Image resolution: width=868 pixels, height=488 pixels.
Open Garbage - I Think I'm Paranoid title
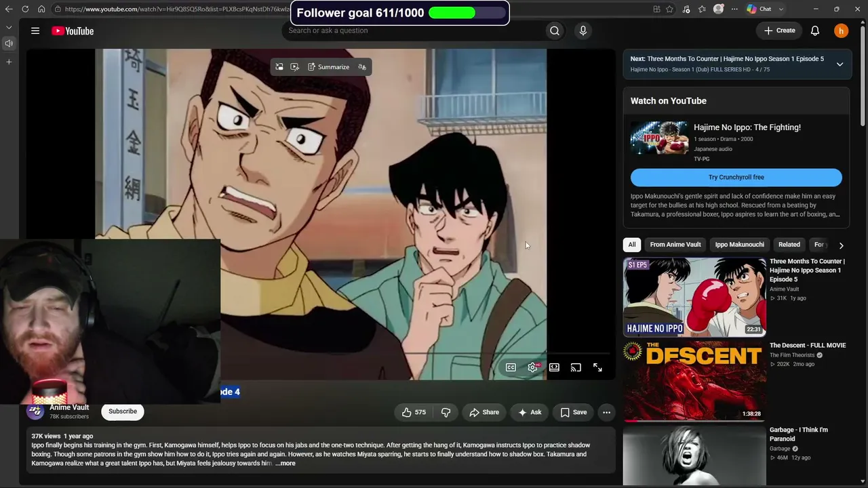pos(799,434)
